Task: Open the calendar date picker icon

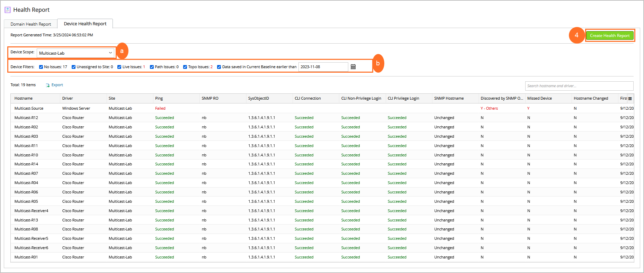Action: (353, 67)
